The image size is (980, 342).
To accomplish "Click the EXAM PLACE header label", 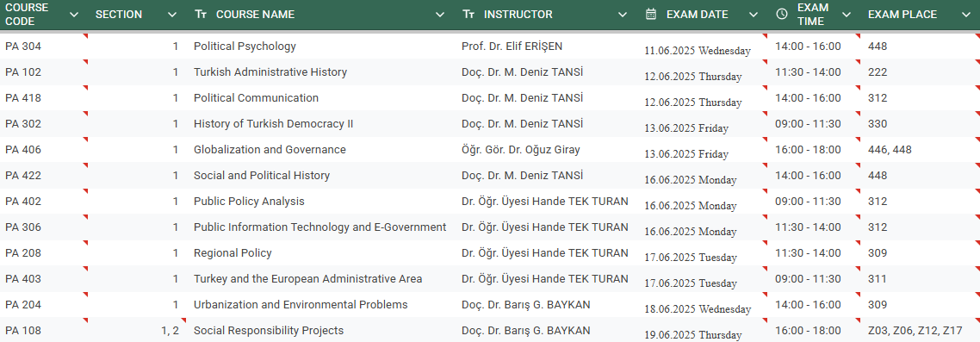I will pyautogui.click(x=902, y=15).
